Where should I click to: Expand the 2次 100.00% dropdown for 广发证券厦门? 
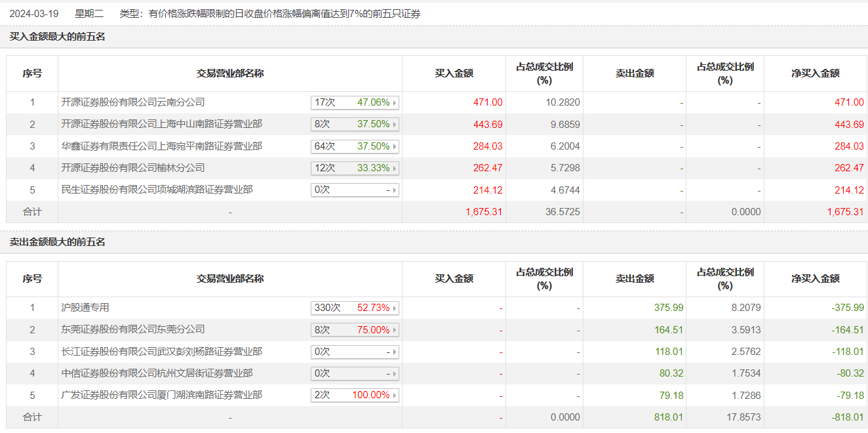355,395
